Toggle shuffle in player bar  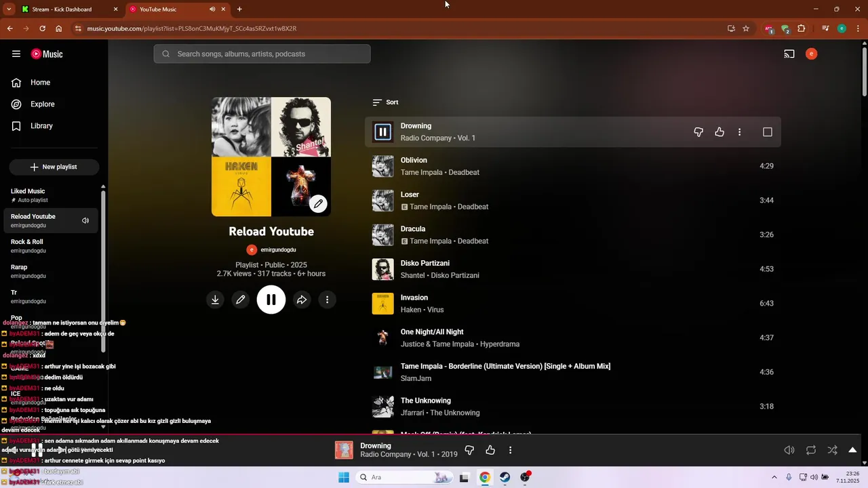click(x=833, y=450)
